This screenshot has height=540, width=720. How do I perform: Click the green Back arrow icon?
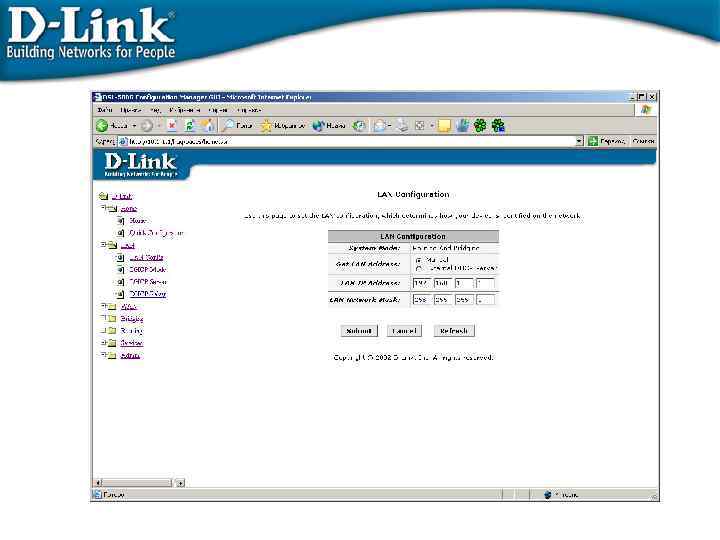(x=102, y=125)
